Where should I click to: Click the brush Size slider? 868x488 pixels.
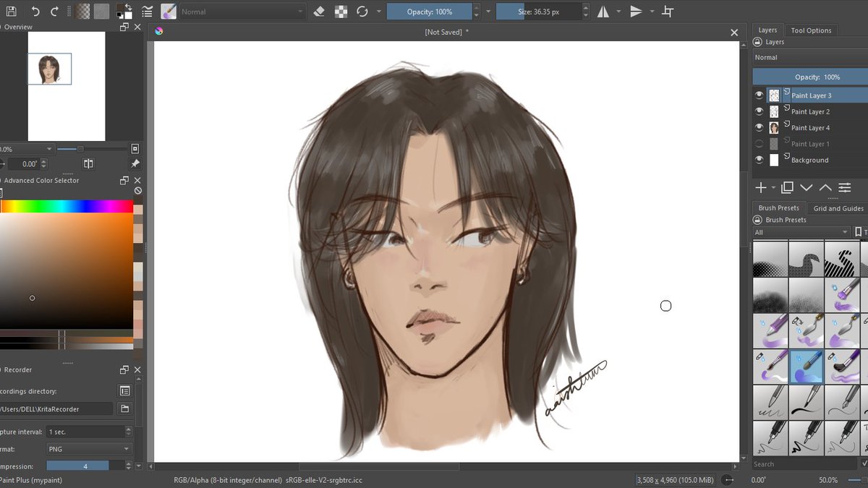click(x=538, y=12)
